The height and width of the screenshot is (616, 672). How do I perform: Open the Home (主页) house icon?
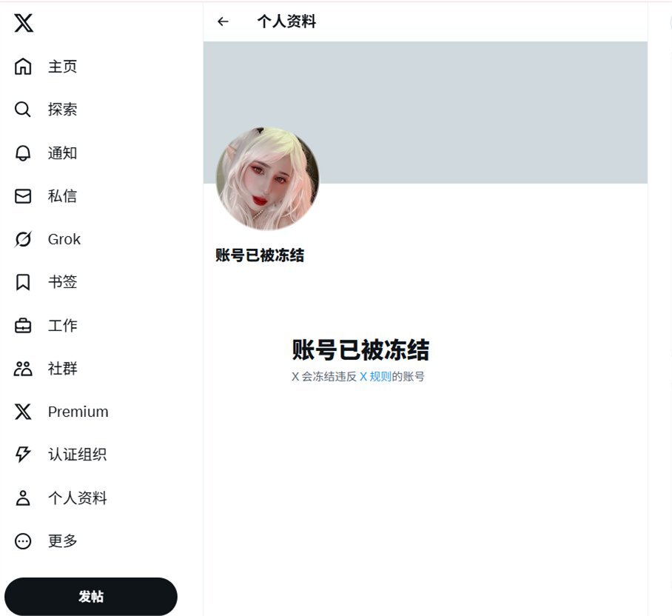coord(23,67)
